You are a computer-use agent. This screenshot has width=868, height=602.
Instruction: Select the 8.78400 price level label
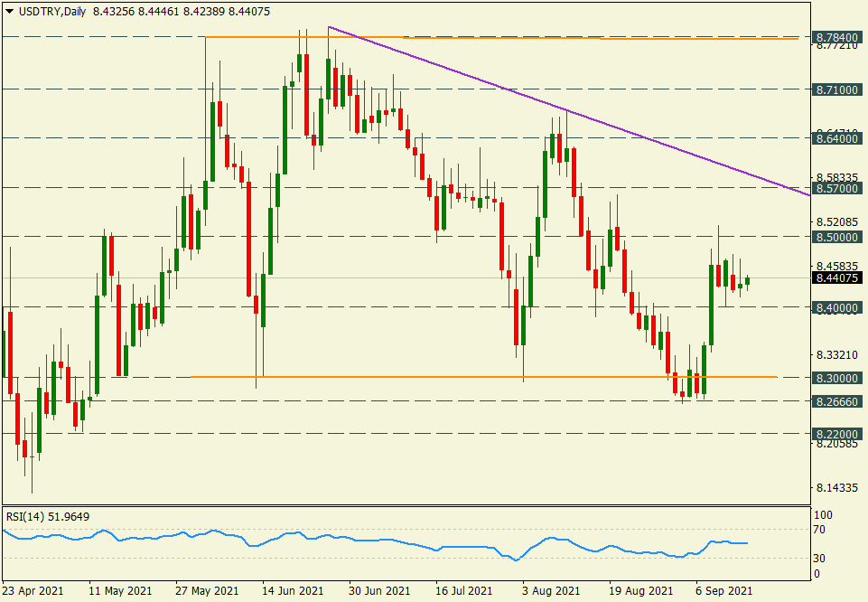tap(837, 38)
